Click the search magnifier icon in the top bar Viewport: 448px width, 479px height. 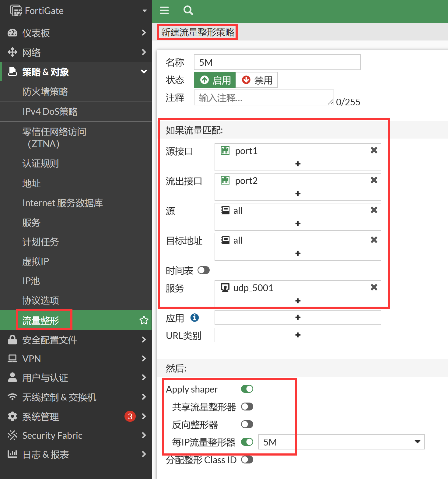point(188,11)
